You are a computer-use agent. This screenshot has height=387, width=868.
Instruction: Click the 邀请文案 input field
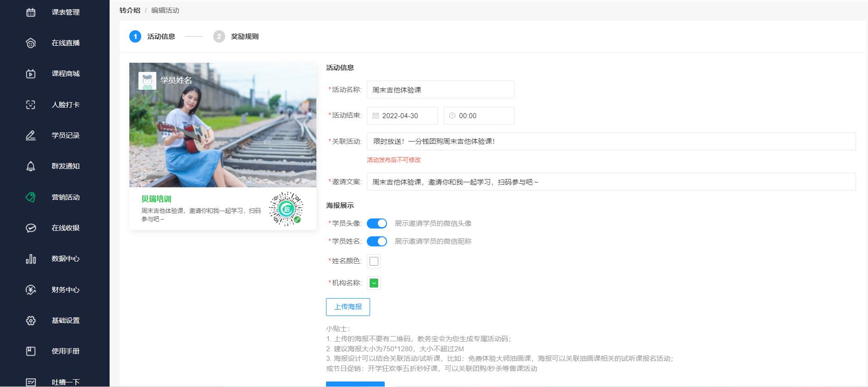pyautogui.click(x=611, y=182)
